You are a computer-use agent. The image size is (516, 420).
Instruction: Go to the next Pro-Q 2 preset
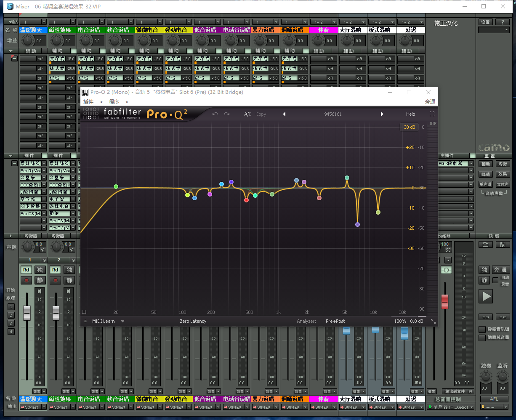[382, 114]
